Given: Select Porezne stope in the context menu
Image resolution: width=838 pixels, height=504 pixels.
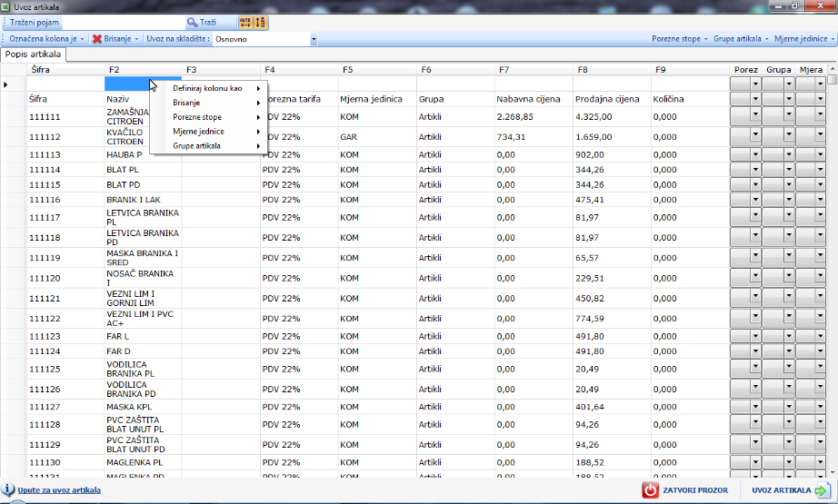Looking at the screenshot, I should 208,117.
